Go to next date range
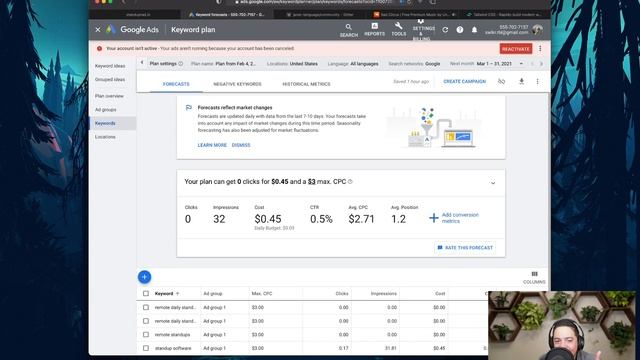Screen dimensions: 640x360 (542, 64)
